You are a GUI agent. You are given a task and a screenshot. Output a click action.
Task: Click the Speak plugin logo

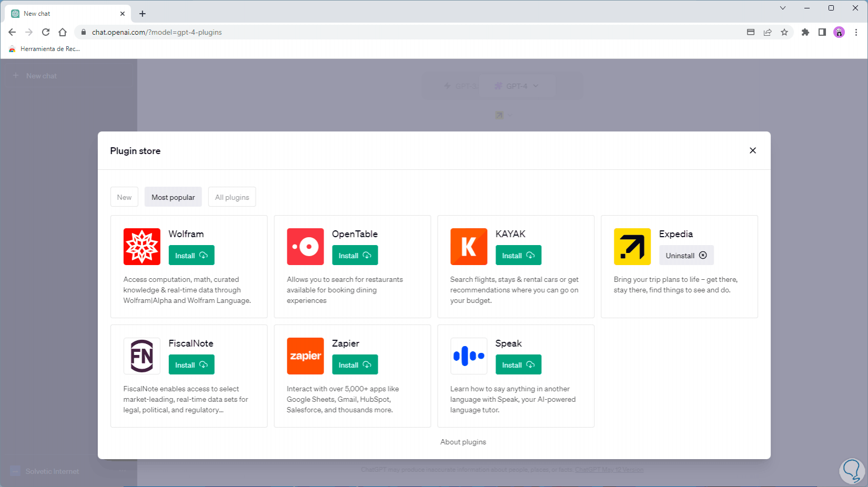coord(469,356)
